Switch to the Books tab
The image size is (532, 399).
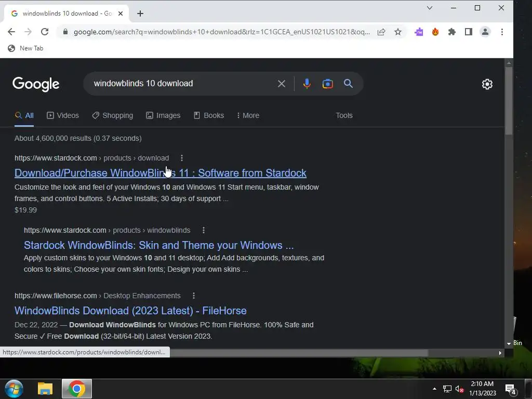209,115
